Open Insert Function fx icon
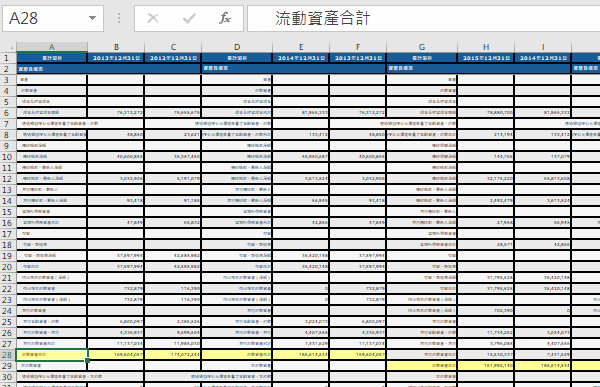Viewport: 600px width, 387px height. (x=225, y=18)
